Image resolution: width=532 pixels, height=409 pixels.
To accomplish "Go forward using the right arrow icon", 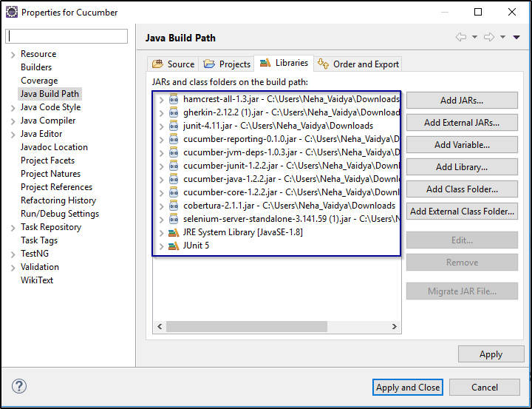I will [489, 37].
